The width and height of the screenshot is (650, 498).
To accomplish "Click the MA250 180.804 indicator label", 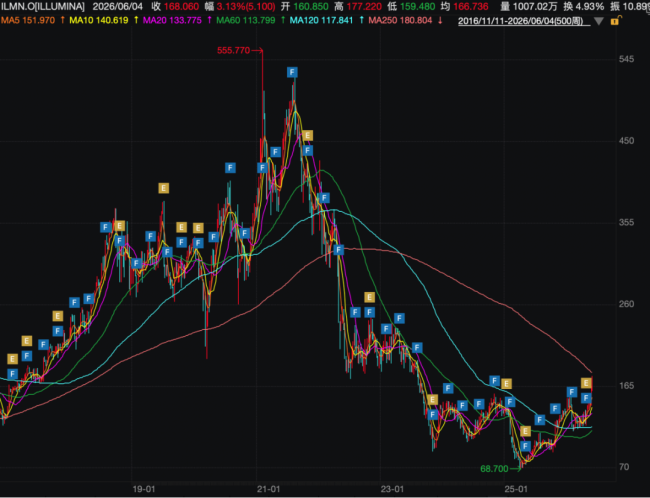I will pos(400,20).
